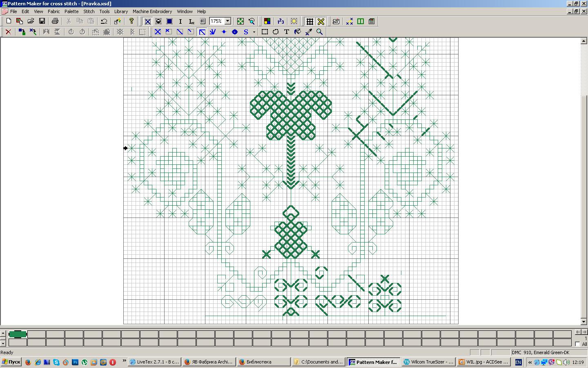588x368 pixels.
Task: Click the Пуск start button
Action: (11, 362)
